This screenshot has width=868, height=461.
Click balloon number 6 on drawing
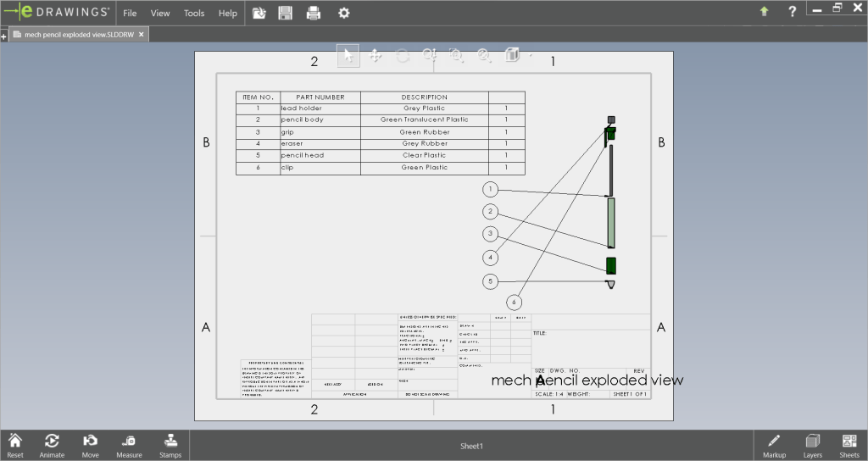(515, 302)
